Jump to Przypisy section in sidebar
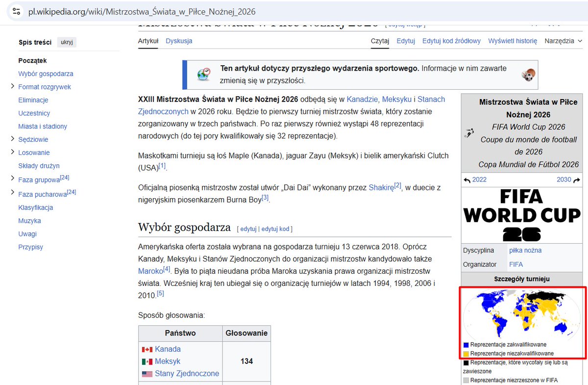Image resolution: width=588 pixels, height=385 pixels. click(30, 247)
